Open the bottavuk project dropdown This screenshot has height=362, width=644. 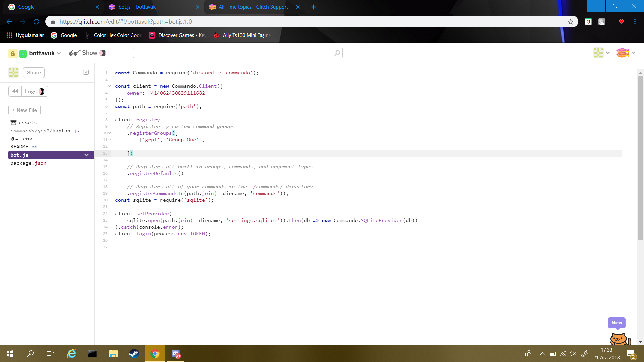[59, 53]
